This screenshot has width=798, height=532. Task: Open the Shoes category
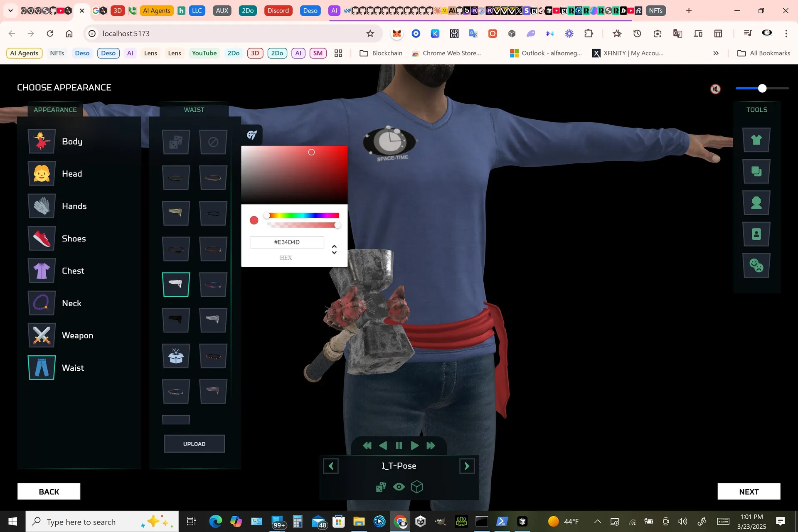click(x=42, y=238)
